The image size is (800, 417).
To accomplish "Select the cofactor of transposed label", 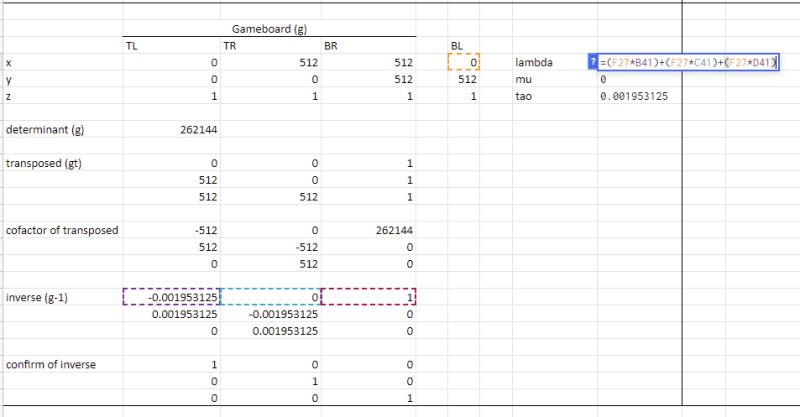I will [63, 230].
